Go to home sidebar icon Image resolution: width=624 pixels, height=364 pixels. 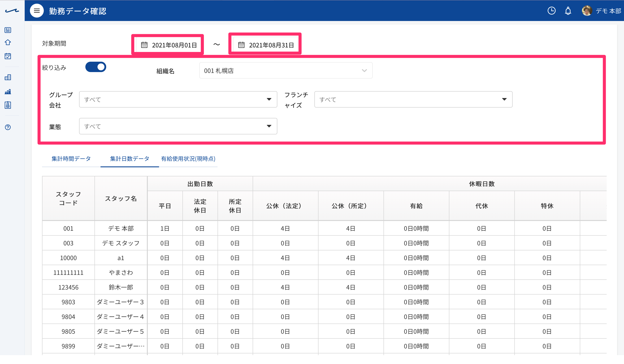tap(8, 43)
